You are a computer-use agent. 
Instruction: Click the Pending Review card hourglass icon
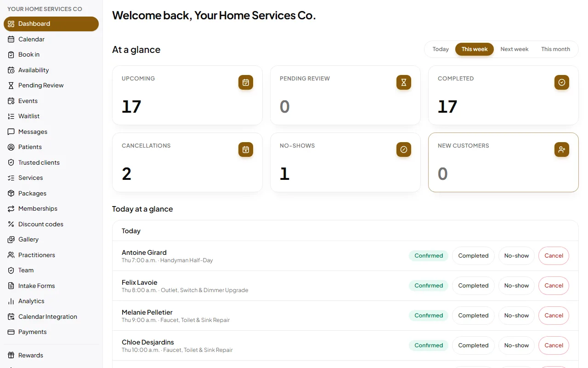tap(404, 82)
